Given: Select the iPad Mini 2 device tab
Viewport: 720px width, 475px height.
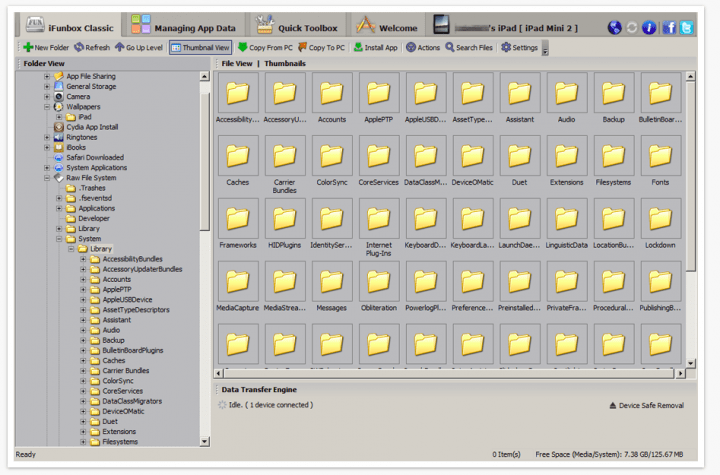Looking at the screenshot, I should (x=507, y=26).
